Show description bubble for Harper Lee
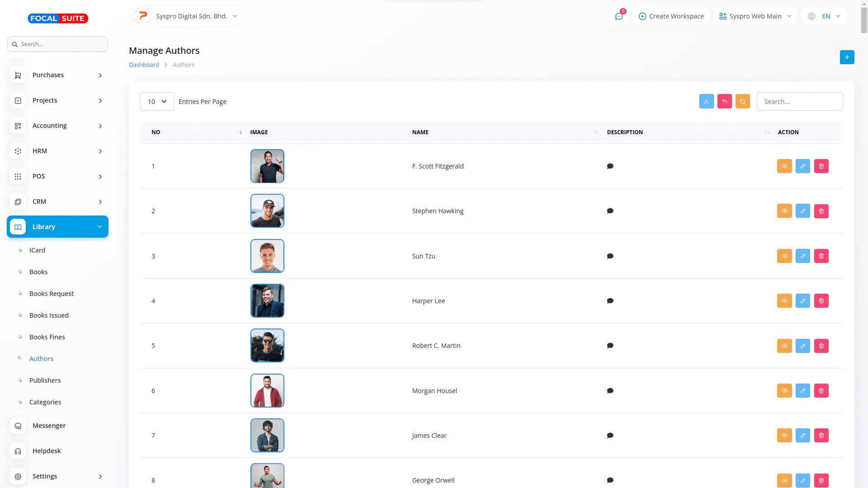The image size is (868, 488). point(610,301)
